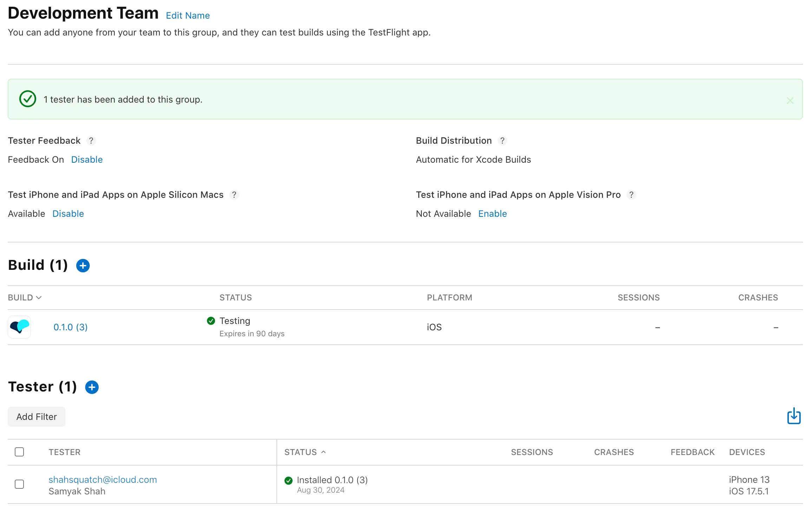Open tester shahsquatch@icloud.com email link
The width and height of the screenshot is (812, 513).
(103, 480)
